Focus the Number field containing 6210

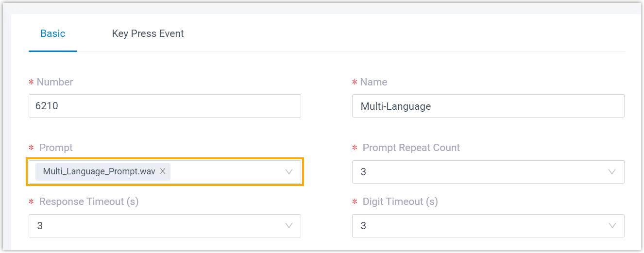coord(165,106)
